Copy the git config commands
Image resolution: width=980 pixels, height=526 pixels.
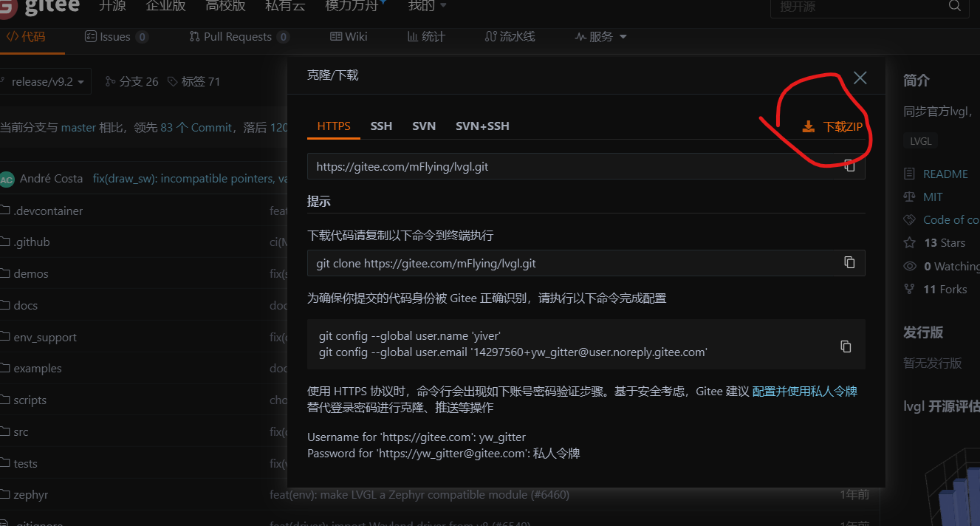click(846, 346)
